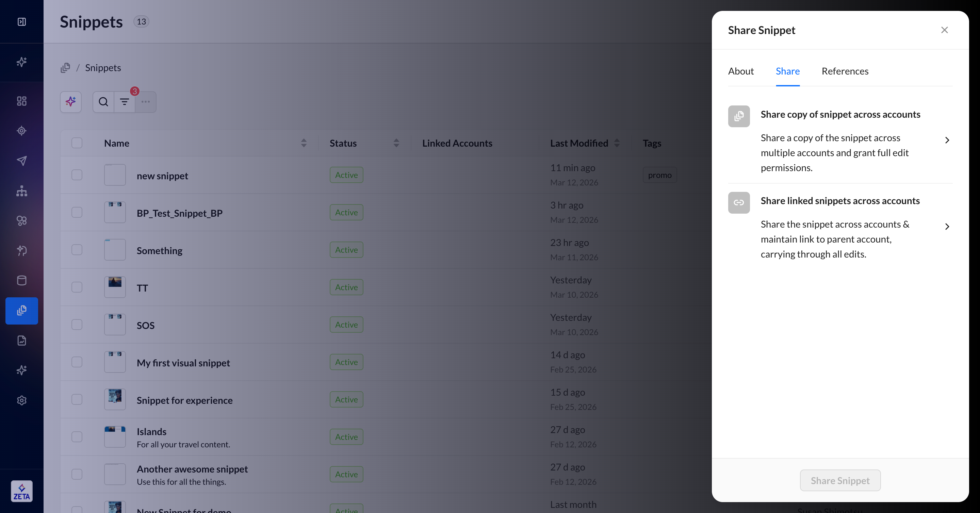Expand Share linked snippets chevron

pos(947,227)
